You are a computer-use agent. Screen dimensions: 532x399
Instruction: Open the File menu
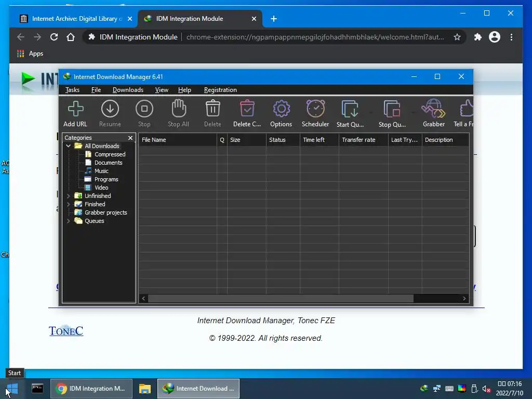(96, 90)
